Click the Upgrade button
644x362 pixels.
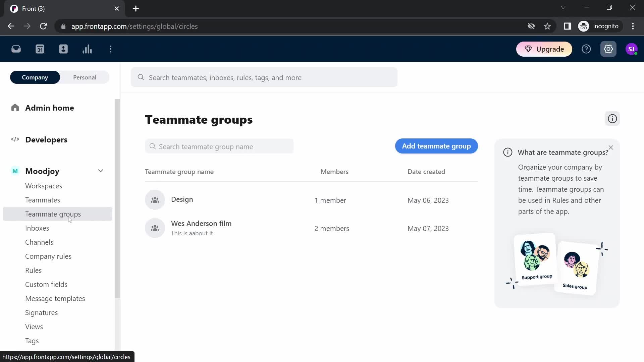544,49
